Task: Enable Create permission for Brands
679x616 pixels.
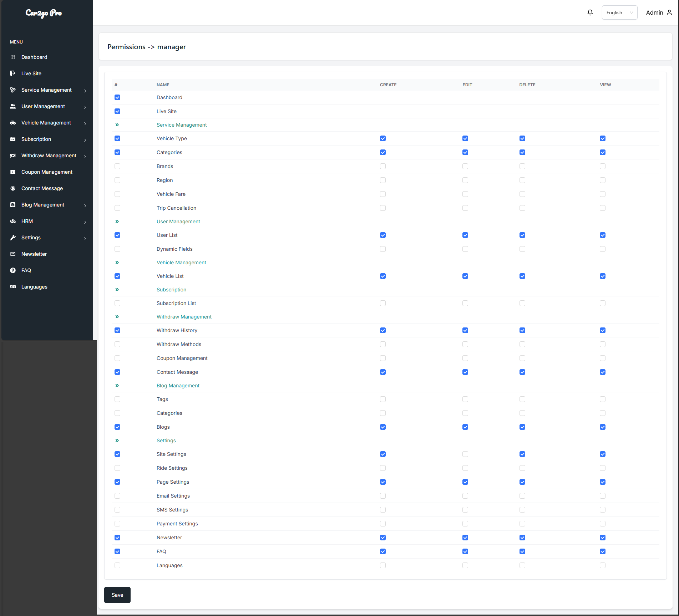Action: [x=383, y=166]
